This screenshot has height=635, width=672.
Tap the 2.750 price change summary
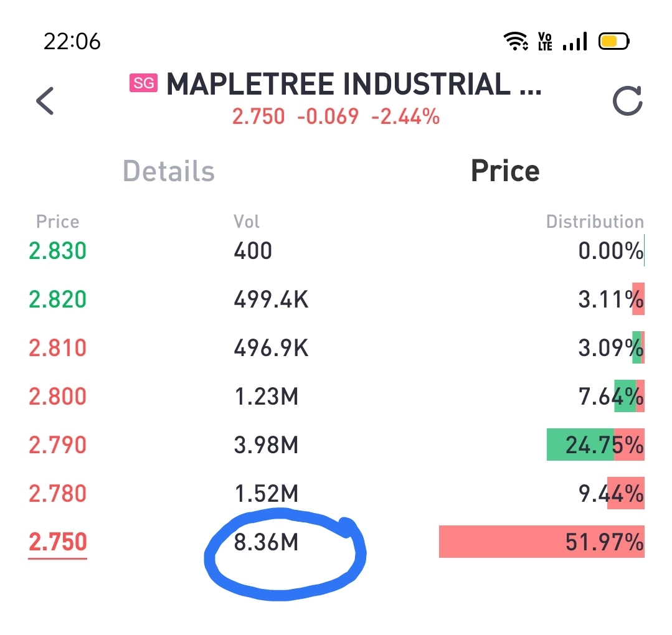pos(336,116)
